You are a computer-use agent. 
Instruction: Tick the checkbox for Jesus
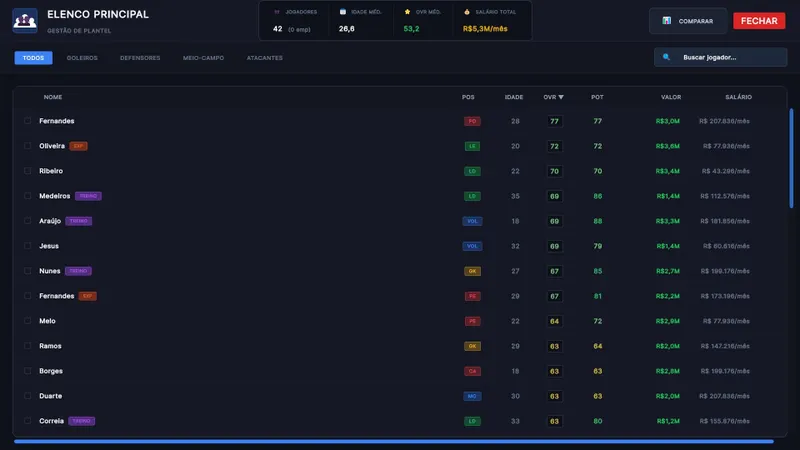click(28, 246)
